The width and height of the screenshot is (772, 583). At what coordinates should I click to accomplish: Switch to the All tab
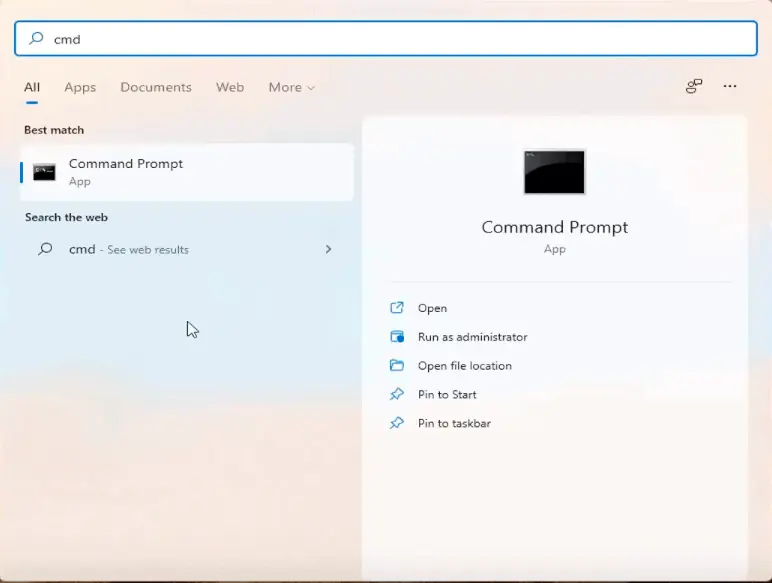[x=32, y=87]
